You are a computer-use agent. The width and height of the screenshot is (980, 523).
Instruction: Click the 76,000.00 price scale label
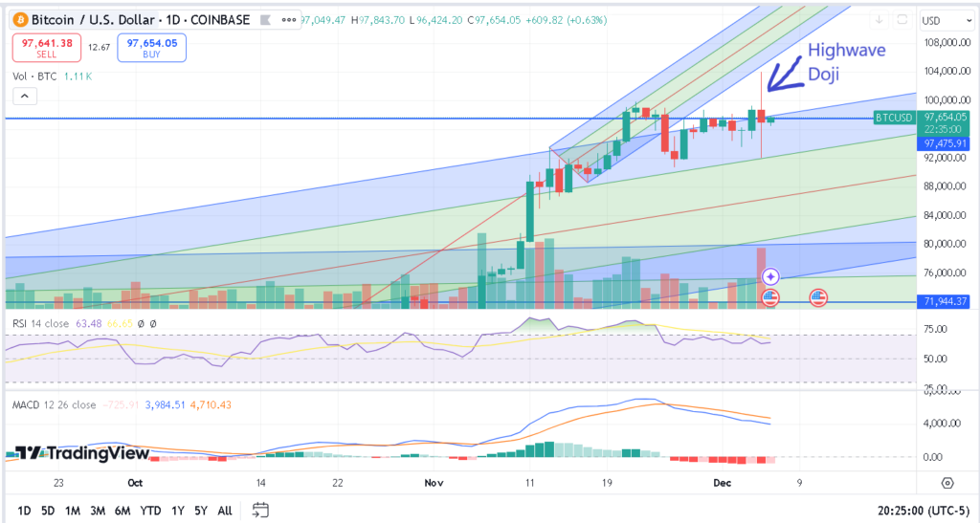pyautogui.click(x=945, y=272)
